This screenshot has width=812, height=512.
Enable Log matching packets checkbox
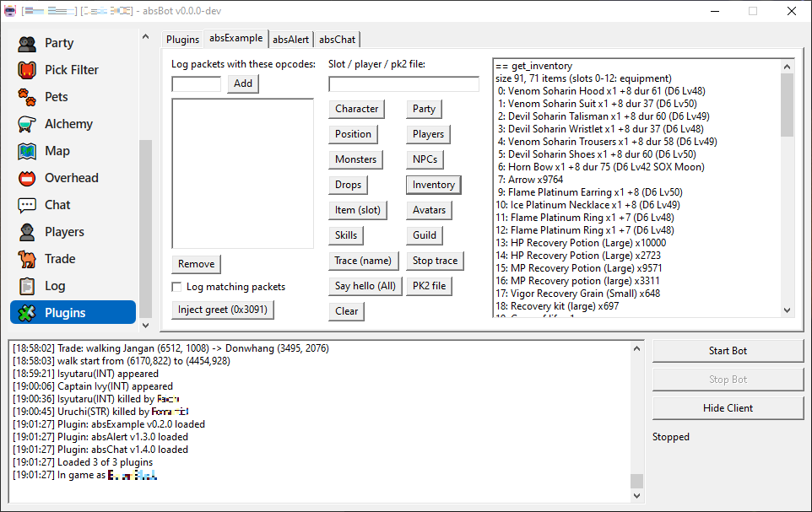(177, 287)
